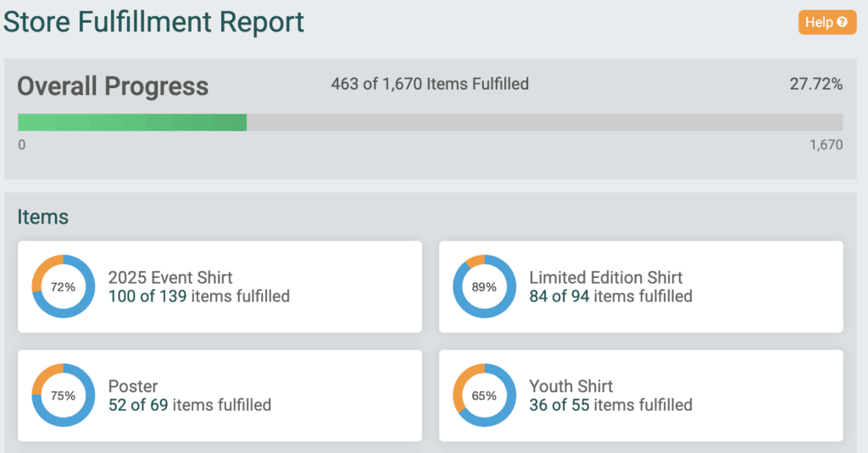The width and height of the screenshot is (868, 453).
Task: Click '52 of 69 items fulfilled' text
Action: (x=189, y=405)
